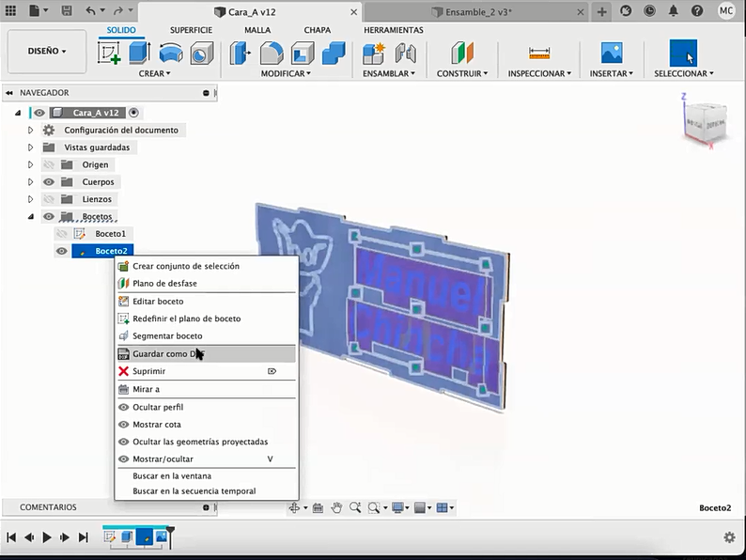Expand the Origen folder
746x560 pixels.
30,164
